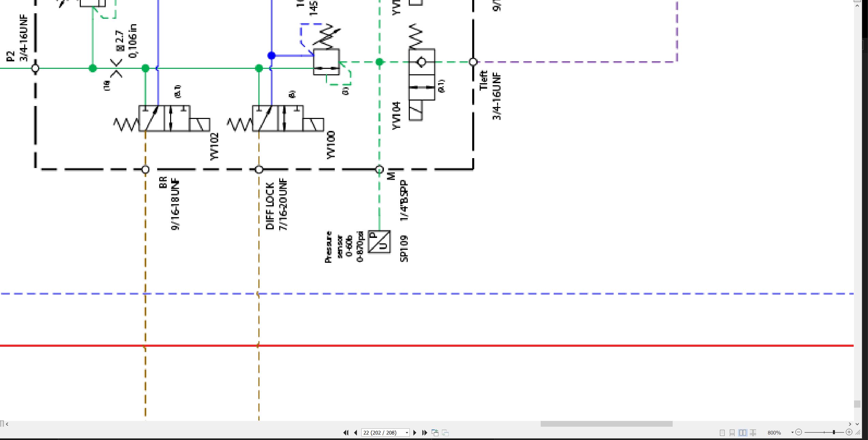Click the zoom slider handle

click(x=834, y=432)
